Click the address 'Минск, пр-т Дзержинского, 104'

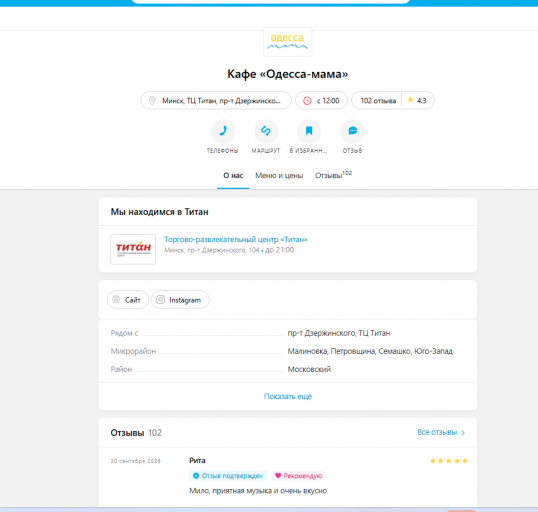[x=211, y=250]
